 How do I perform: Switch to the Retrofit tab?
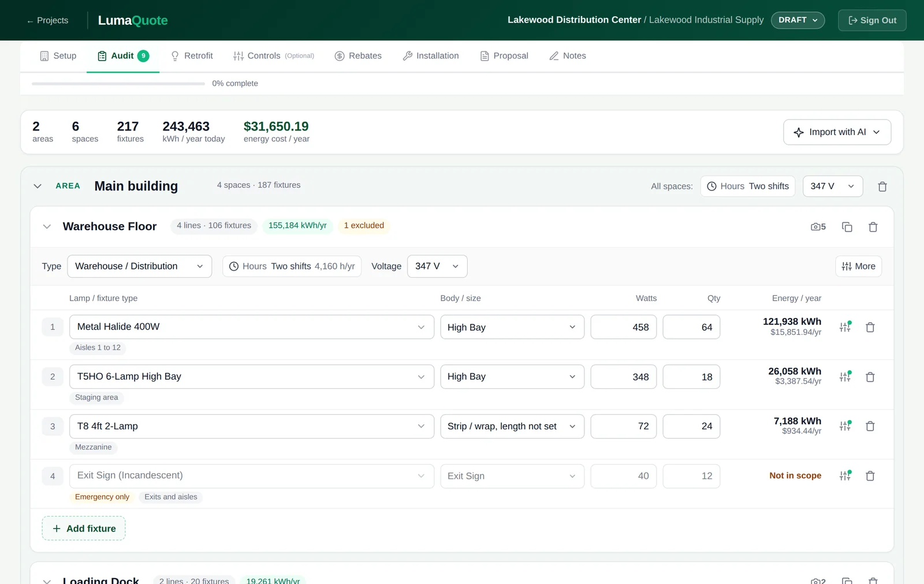click(x=192, y=56)
